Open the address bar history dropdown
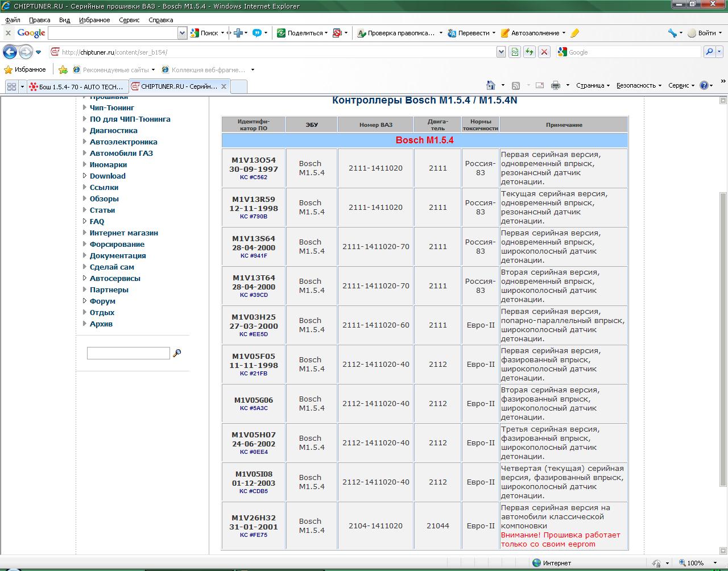 (501, 52)
